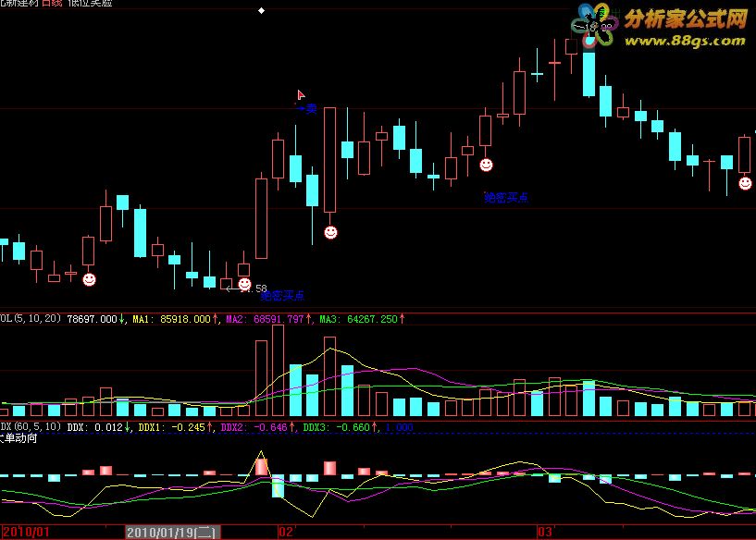The height and width of the screenshot is (540, 756).
Task: Click the blue 卖 sell signal marker
Action: click(311, 109)
